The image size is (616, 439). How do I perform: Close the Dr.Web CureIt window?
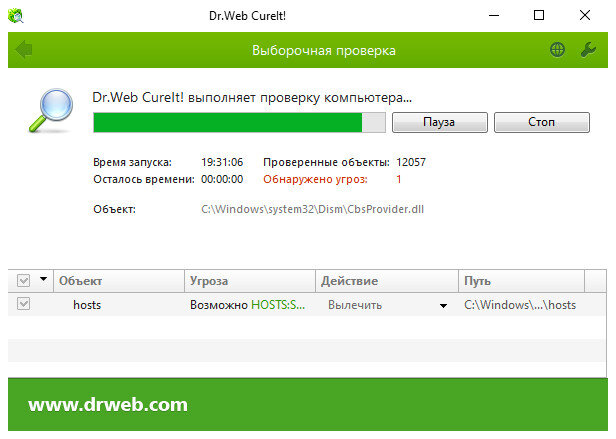(585, 16)
